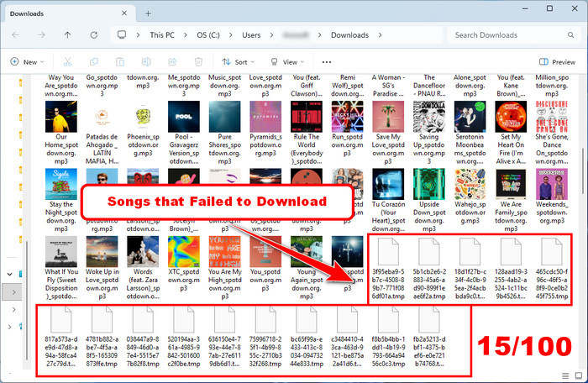Select Save My Love_spotdown.org.mp3 file
588x383 pixels.
click(x=388, y=134)
